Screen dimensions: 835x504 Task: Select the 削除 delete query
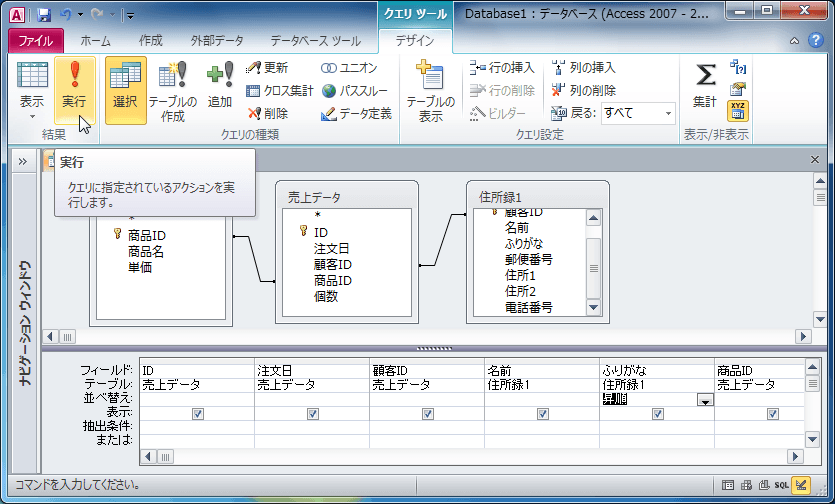point(267,113)
